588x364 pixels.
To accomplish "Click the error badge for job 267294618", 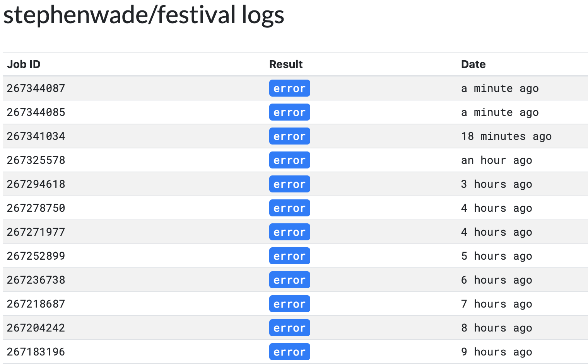I will point(289,184).
